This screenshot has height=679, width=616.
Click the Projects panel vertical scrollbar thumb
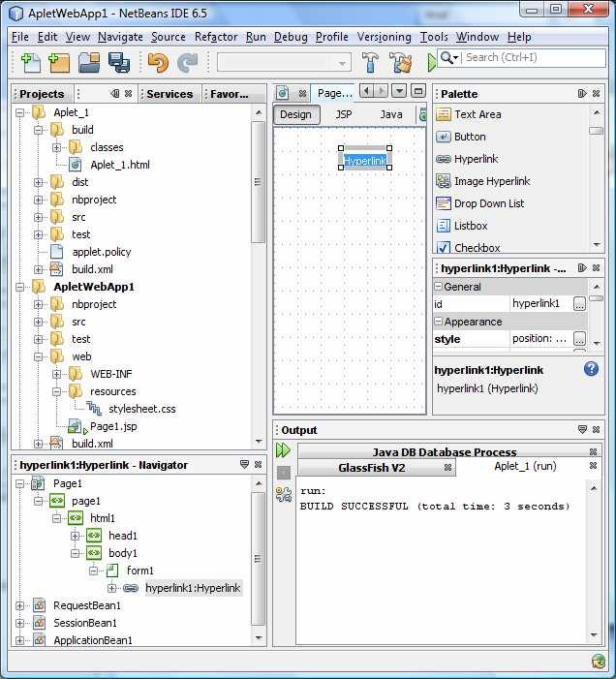click(258, 182)
